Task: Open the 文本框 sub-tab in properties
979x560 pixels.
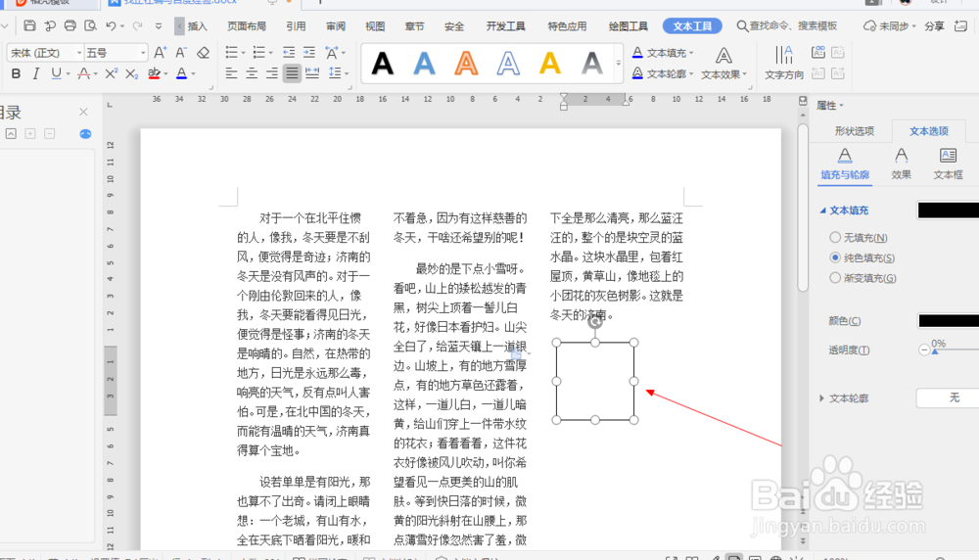Action: pos(948,163)
